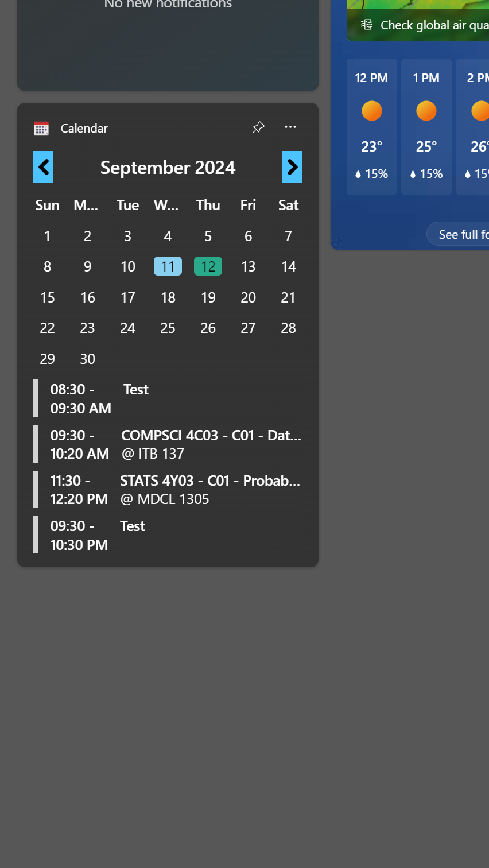The height and width of the screenshot is (868, 489).
Task: Click September 2024 to change month view
Action: (x=168, y=167)
